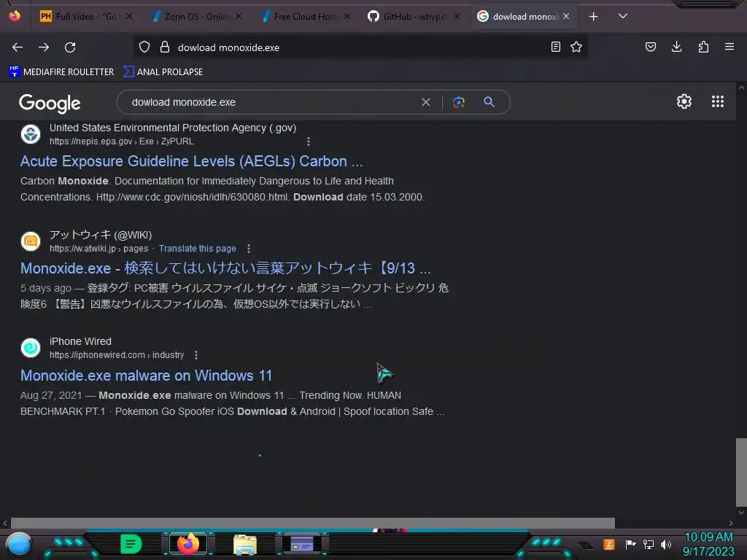This screenshot has height=560, width=747.
Task: Open network status tray icon
Action: (x=649, y=544)
